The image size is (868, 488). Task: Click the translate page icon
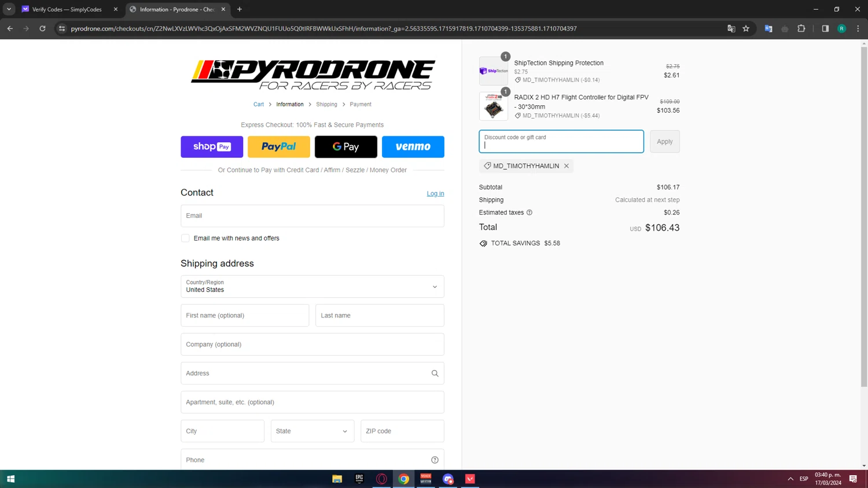[x=731, y=28]
